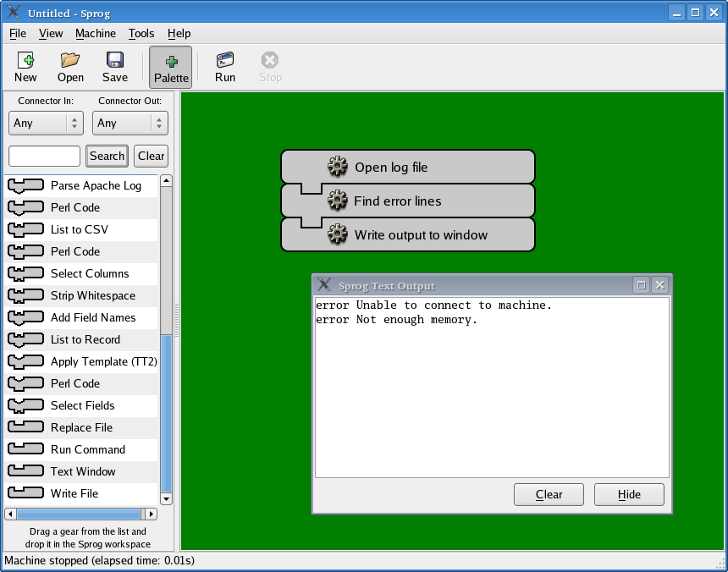The height and width of the screenshot is (572, 728).
Task: Click the Search button in the palette
Action: [107, 156]
